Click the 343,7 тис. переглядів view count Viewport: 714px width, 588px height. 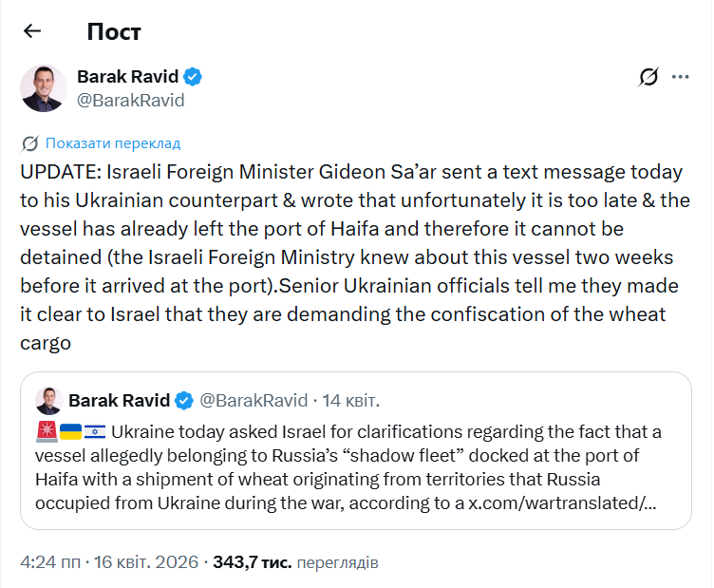(x=295, y=563)
